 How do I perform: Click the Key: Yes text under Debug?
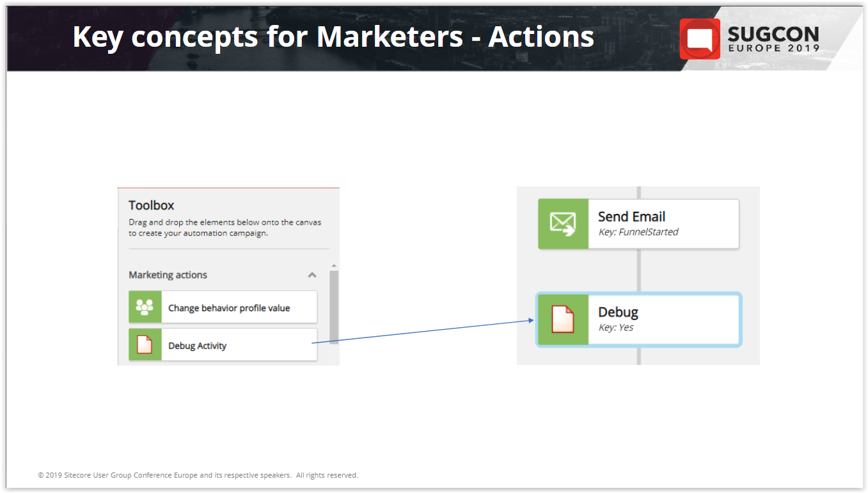click(x=615, y=327)
